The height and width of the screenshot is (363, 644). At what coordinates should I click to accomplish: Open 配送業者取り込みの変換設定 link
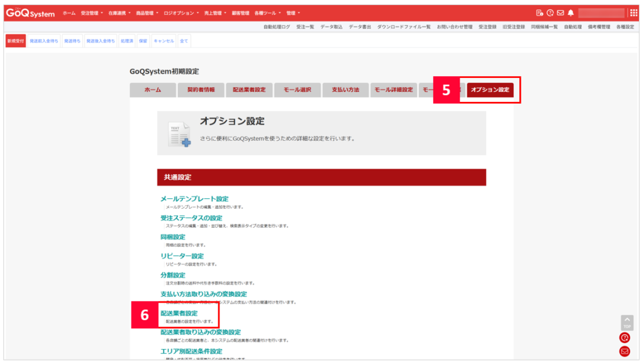(201, 332)
